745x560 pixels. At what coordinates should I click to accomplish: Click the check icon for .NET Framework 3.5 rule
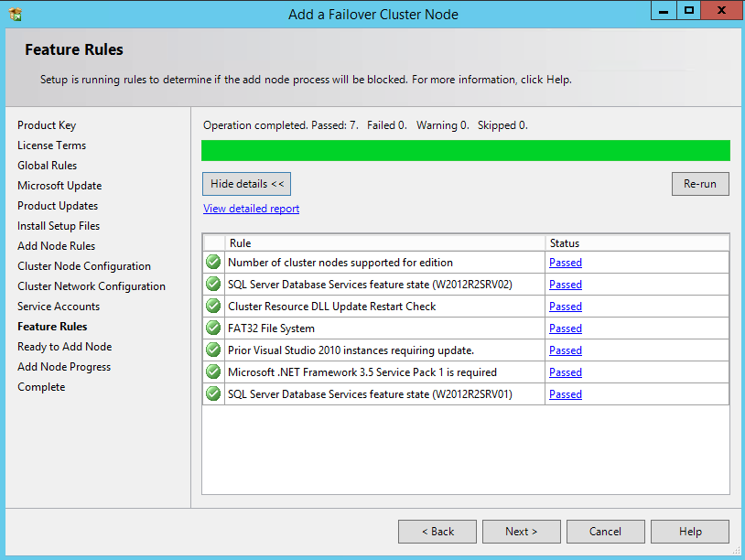point(213,372)
